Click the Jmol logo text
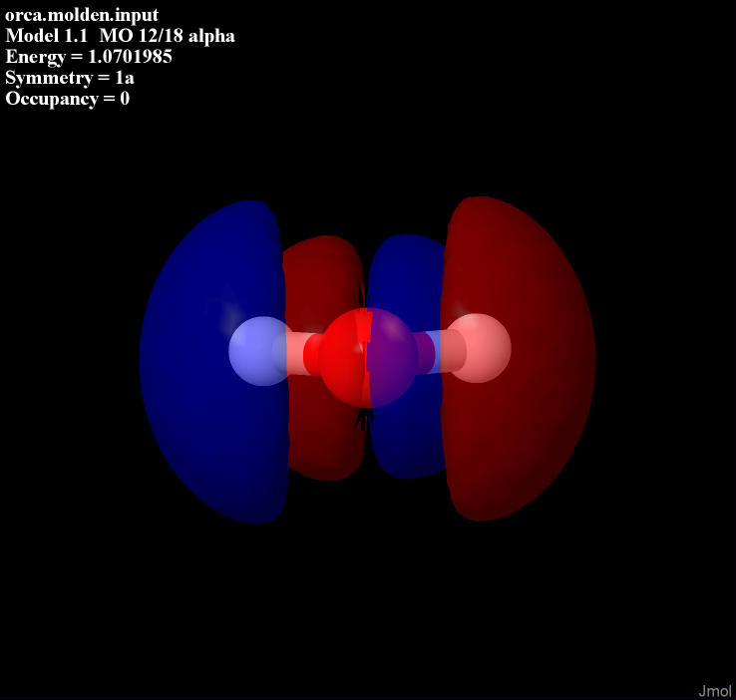The image size is (736, 700). pyautogui.click(x=714, y=691)
